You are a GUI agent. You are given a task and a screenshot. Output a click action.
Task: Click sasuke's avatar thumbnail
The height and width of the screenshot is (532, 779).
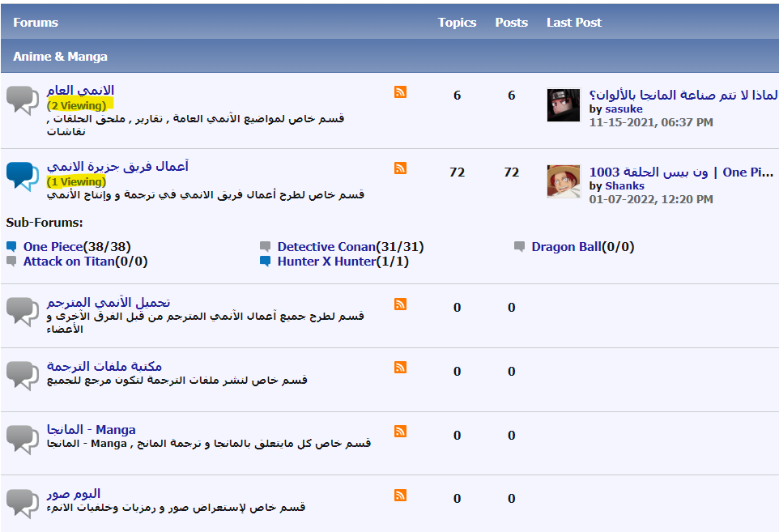pyautogui.click(x=564, y=104)
